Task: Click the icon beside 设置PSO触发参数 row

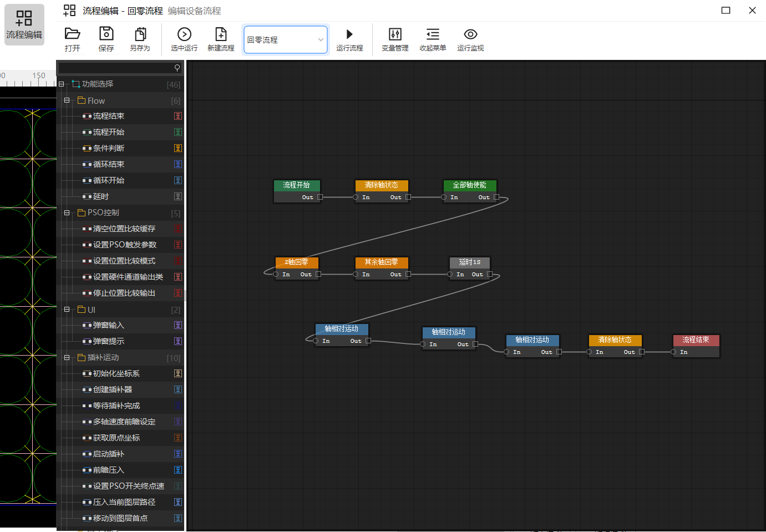Action: pyautogui.click(x=178, y=245)
